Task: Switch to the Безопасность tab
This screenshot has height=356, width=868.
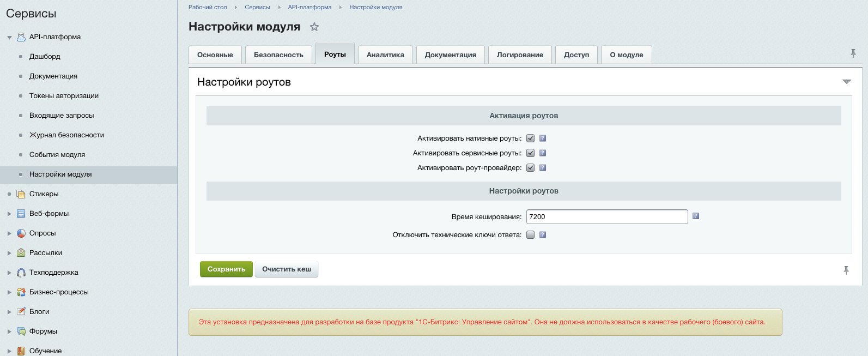Action: [x=278, y=55]
